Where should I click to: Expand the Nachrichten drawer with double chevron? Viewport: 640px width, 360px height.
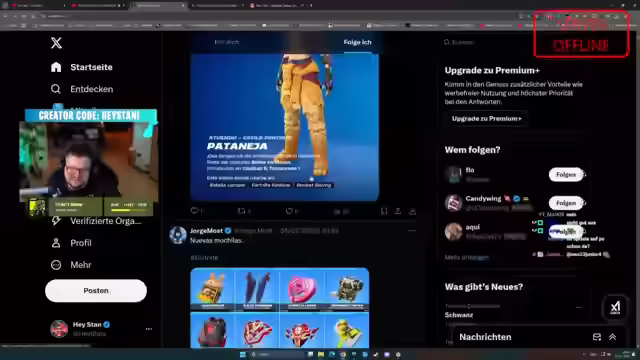coord(612,337)
